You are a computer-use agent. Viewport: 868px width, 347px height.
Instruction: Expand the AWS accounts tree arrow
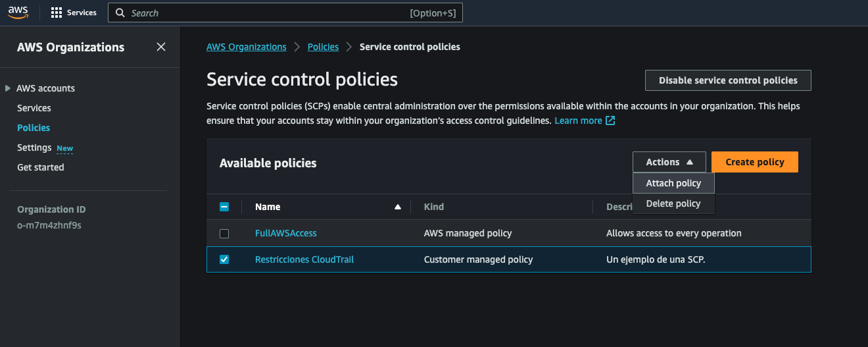coord(8,88)
